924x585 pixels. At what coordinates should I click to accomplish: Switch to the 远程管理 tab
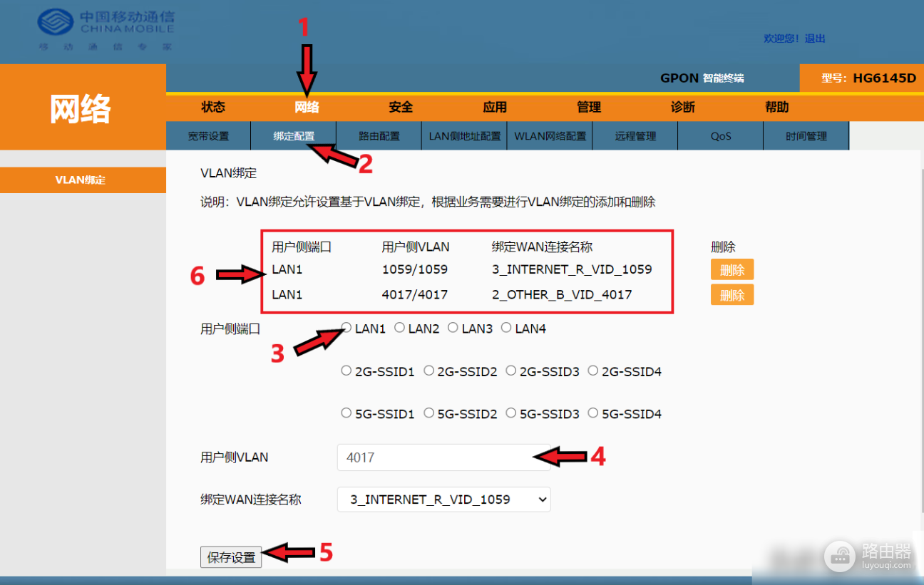(x=635, y=136)
